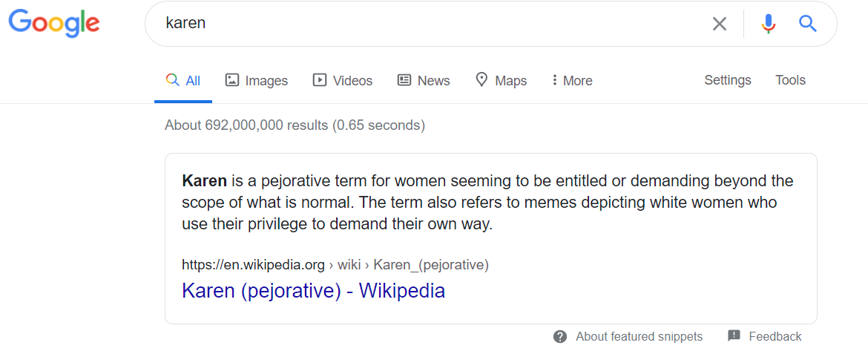The width and height of the screenshot is (868, 354).
Task: Click the Feedback link
Action: (x=775, y=336)
